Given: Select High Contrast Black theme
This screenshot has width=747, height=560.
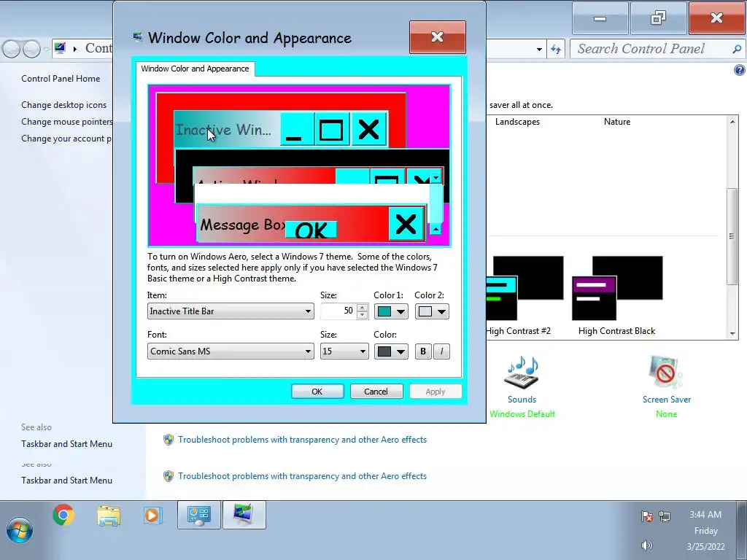Looking at the screenshot, I should (616, 295).
